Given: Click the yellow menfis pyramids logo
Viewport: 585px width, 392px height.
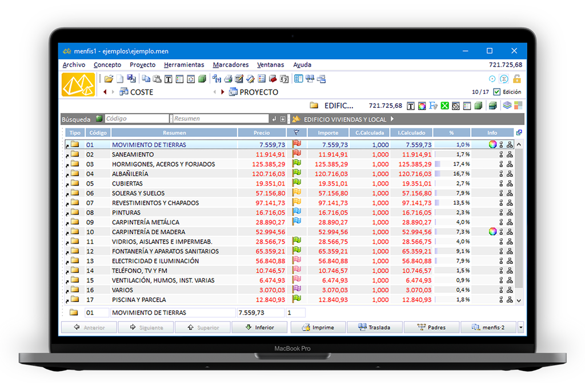Looking at the screenshot, I should (78, 84).
